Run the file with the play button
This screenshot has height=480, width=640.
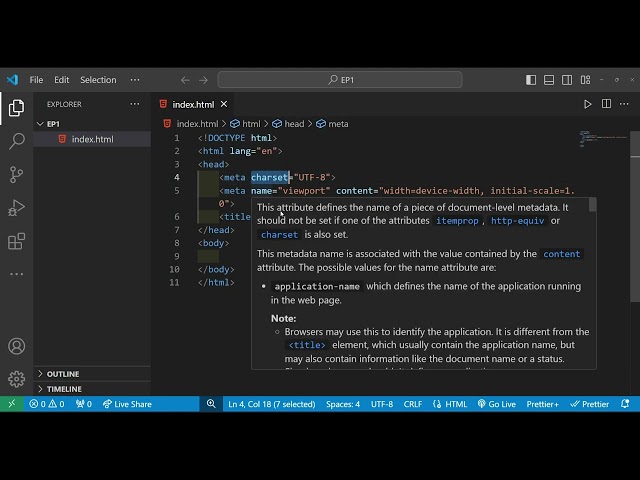(x=587, y=104)
